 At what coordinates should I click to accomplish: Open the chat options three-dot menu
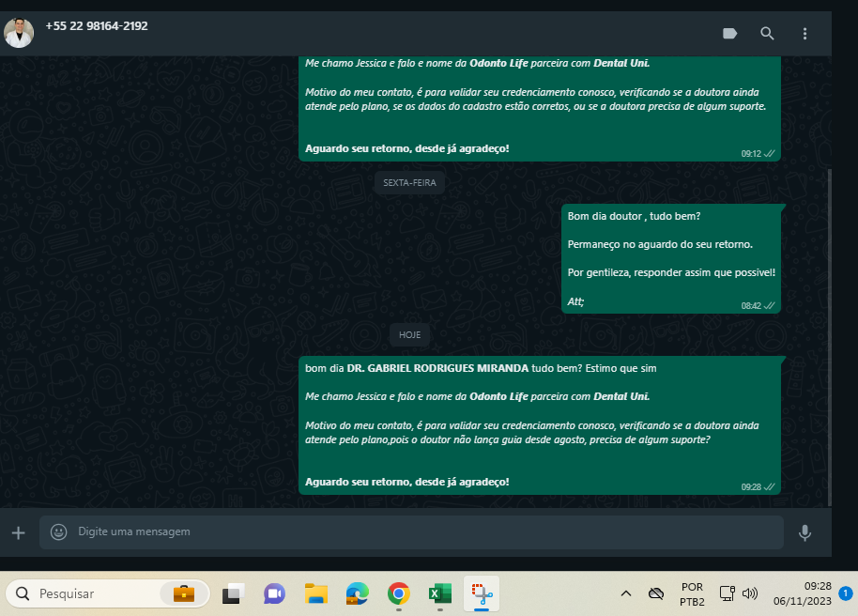[804, 34]
